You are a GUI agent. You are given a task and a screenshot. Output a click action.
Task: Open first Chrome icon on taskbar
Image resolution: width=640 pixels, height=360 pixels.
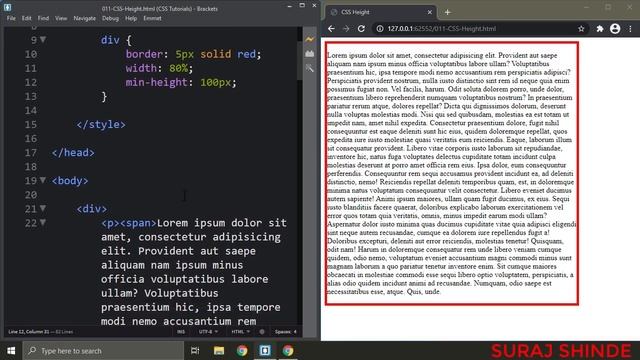pyautogui.click(x=242, y=351)
